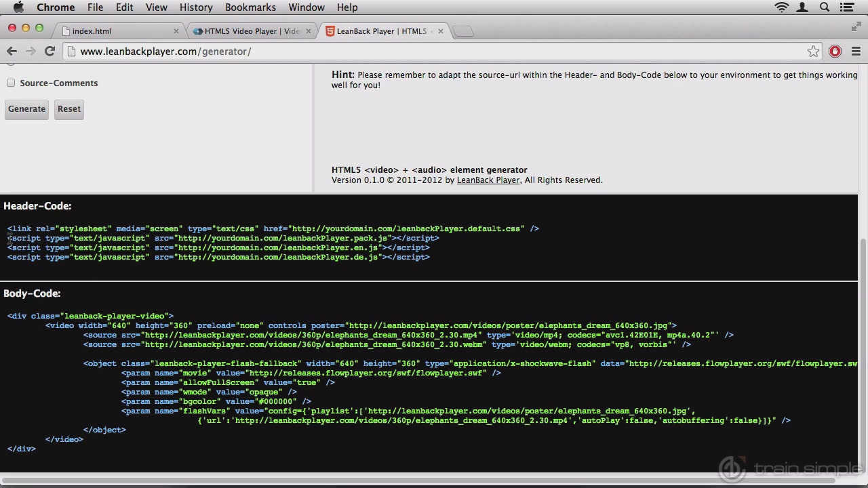The image size is (868, 488).
Task: Toggle the Source-Comments checkbox
Action: pyautogui.click(x=11, y=83)
